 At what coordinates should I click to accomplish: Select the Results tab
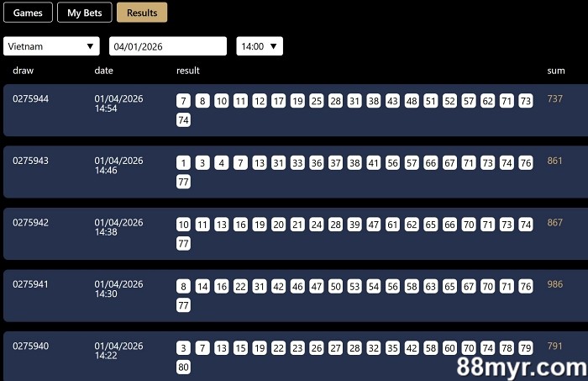point(142,13)
